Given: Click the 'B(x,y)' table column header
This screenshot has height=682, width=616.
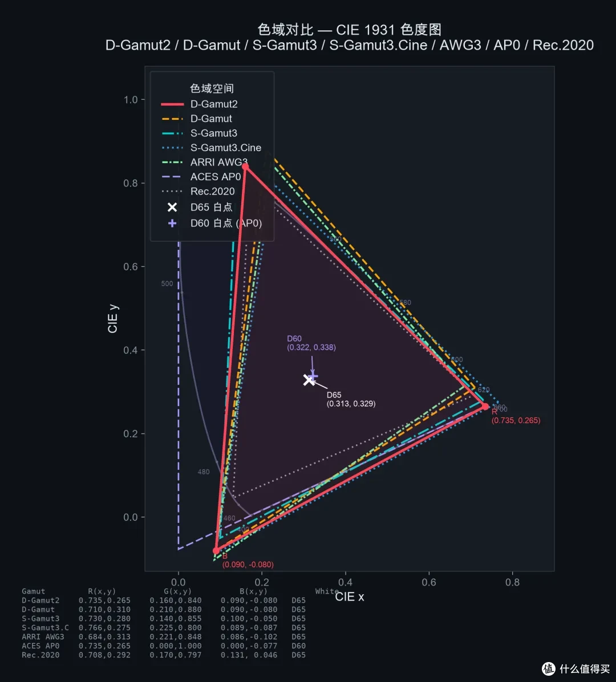Looking at the screenshot, I should 253,591.
